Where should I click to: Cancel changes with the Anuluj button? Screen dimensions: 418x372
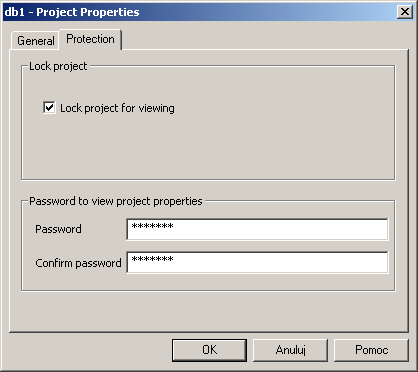(290, 350)
